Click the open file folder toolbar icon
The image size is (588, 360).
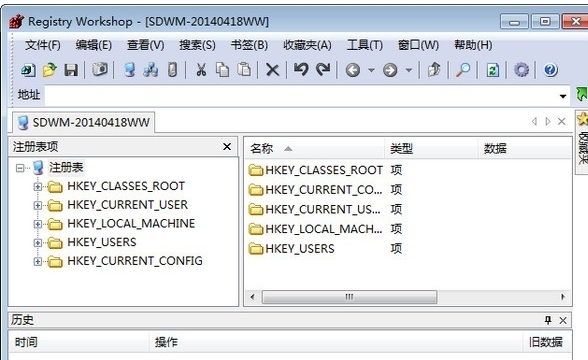pyautogui.click(x=50, y=70)
